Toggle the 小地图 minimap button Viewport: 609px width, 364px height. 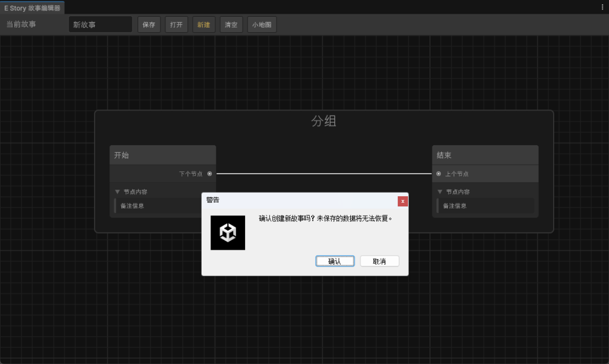tap(262, 24)
